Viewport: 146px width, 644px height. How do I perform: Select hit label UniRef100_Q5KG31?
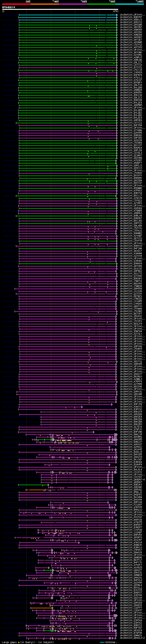click(x=131, y=572)
